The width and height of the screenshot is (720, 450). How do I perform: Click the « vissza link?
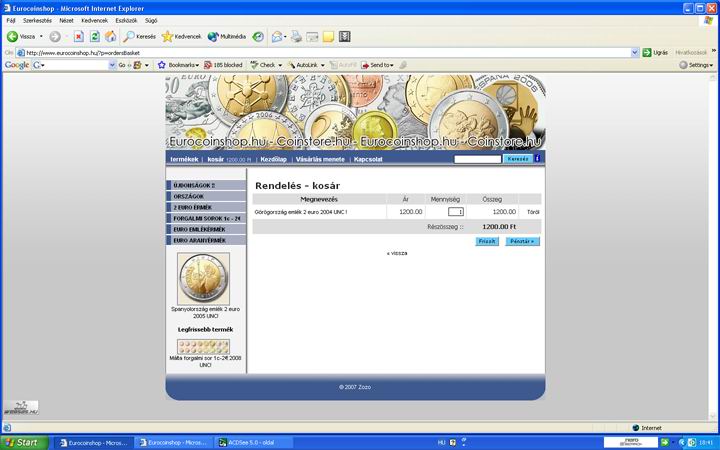(x=397, y=253)
